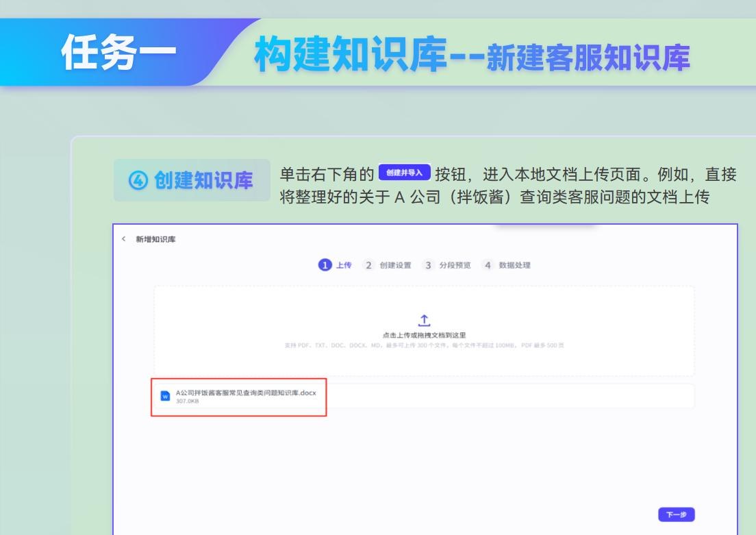
Task: Go back using the arrow beside 新增知识库
Action: point(124,239)
